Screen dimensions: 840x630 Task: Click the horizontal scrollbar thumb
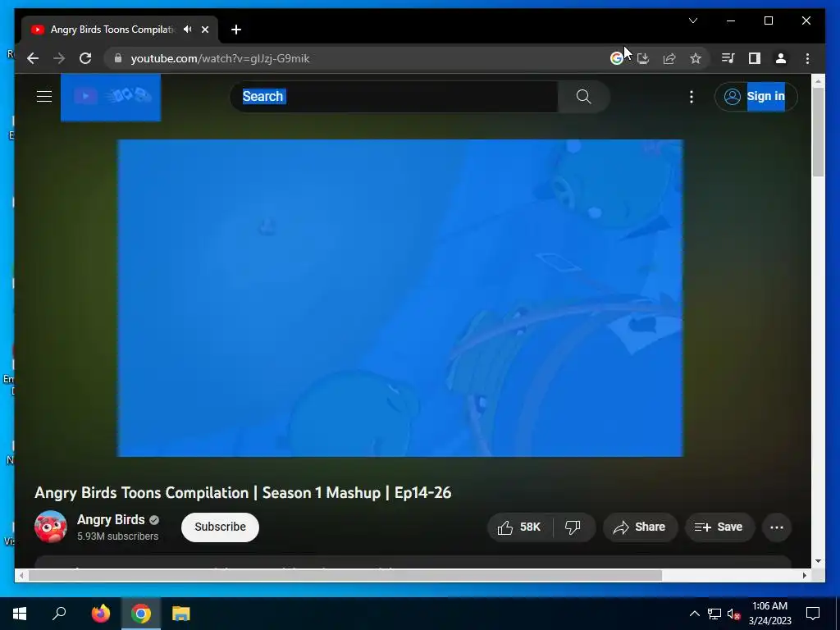(345, 575)
